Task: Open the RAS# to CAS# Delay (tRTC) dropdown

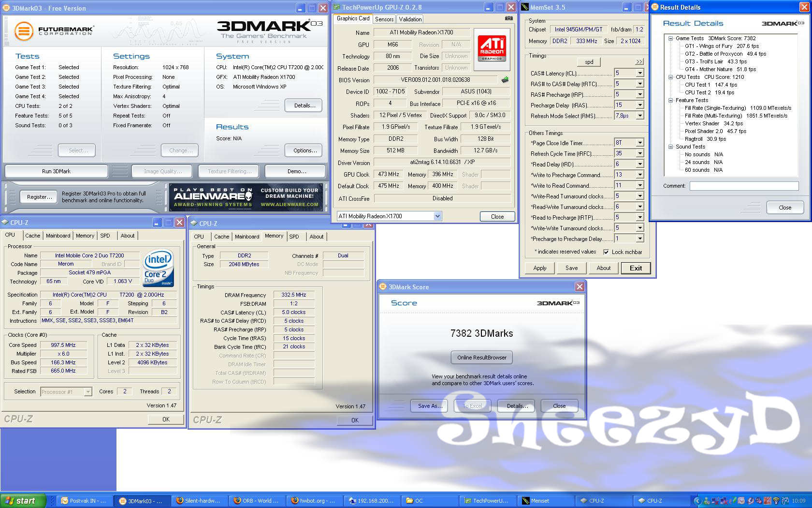Action: tap(640, 84)
